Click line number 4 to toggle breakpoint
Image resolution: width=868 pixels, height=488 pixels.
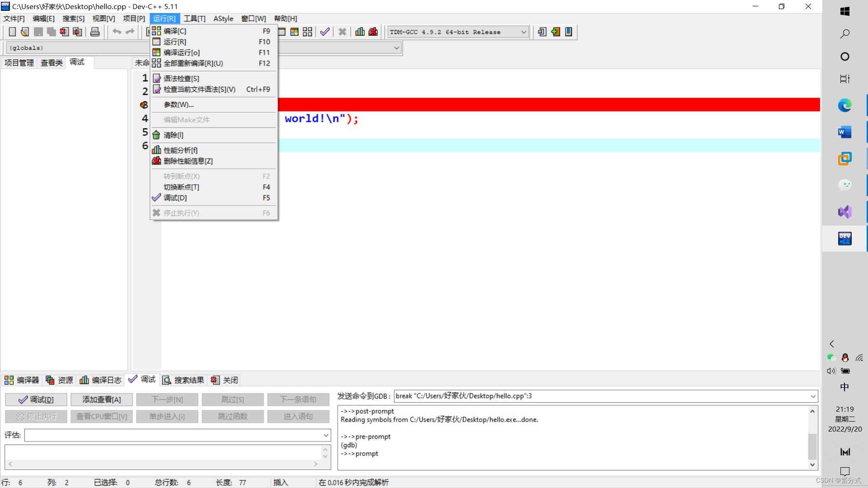(145, 118)
